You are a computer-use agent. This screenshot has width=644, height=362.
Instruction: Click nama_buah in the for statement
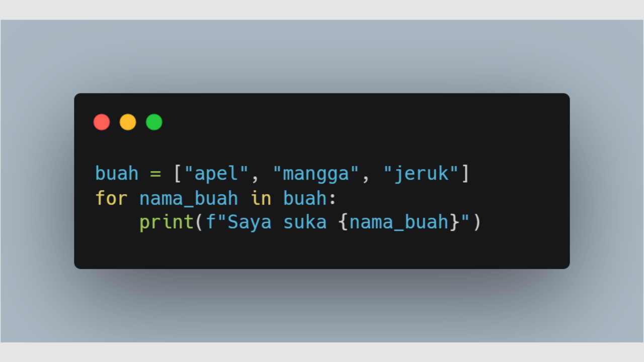tap(189, 199)
